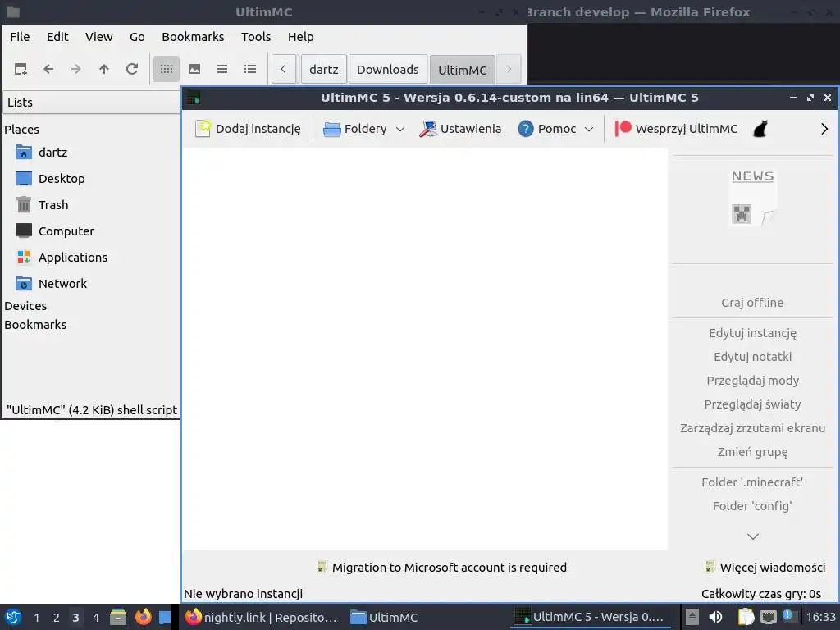Image resolution: width=840 pixels, height=630 pixels.
Task: Open Folder 'config'
Action: [x=752, y=506]
